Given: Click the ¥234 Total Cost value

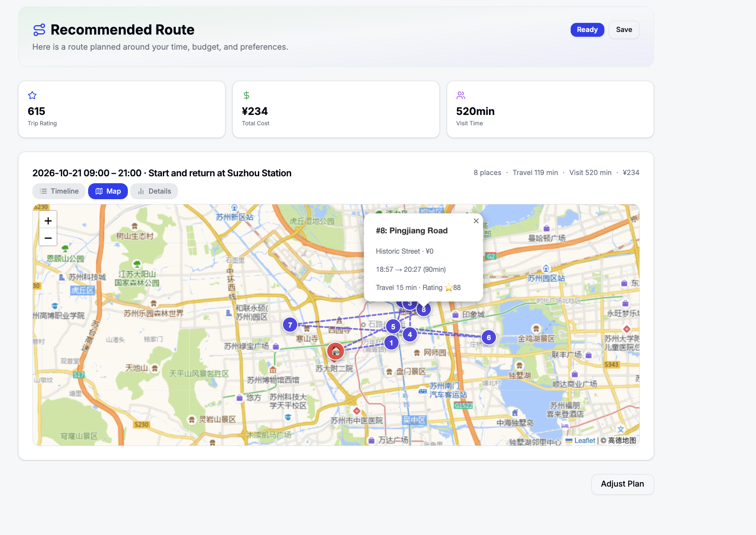Looking at the screenshot, I should [x=255, y=111].
